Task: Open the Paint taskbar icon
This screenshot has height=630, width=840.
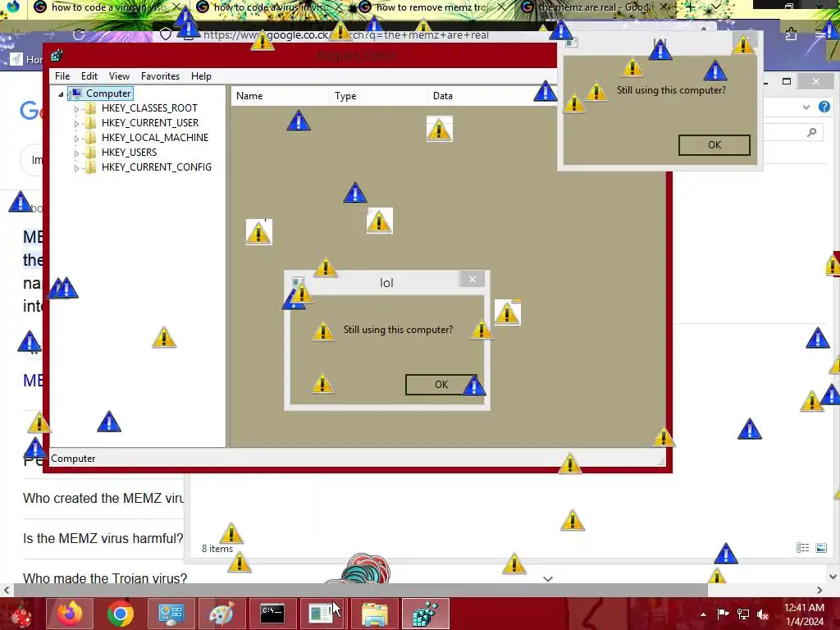Action: click(x=221, y=614)
